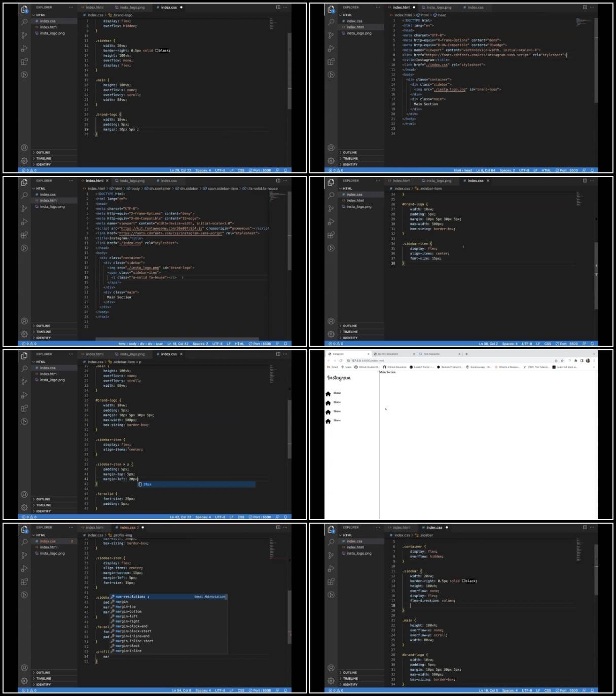
Task: Click the minimap in the Ln 8, Col 84 editor
Action: point(583,22)
